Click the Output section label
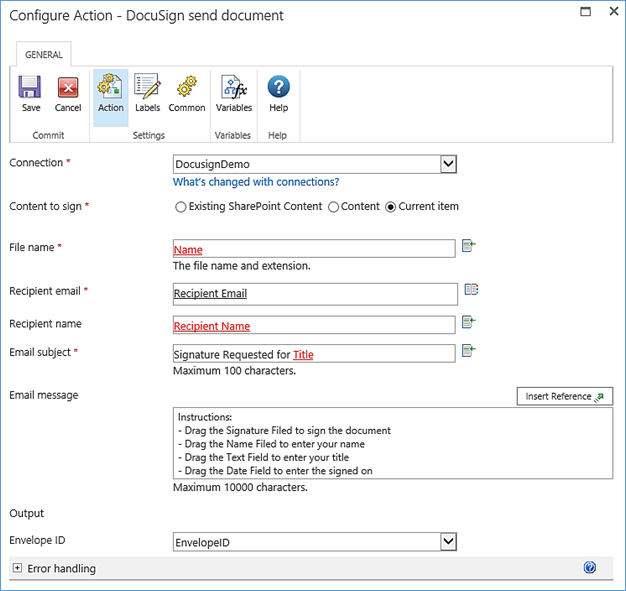 click(x=26, y=513)
